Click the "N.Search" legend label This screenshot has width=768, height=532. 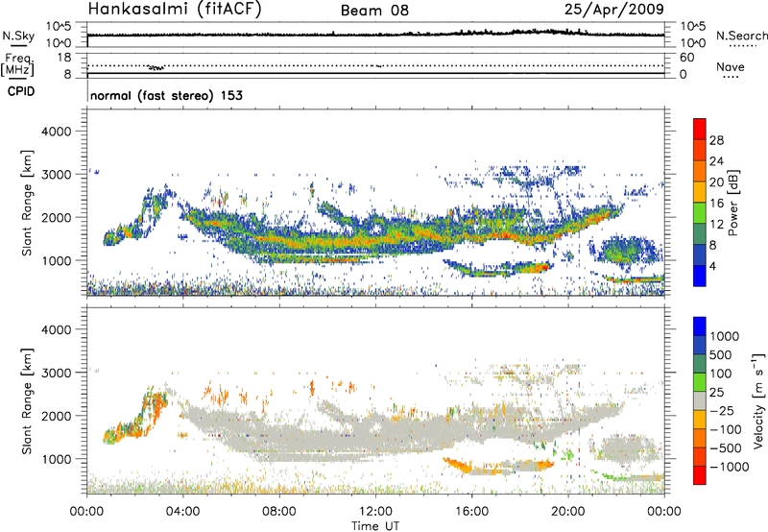coord(741,36)
